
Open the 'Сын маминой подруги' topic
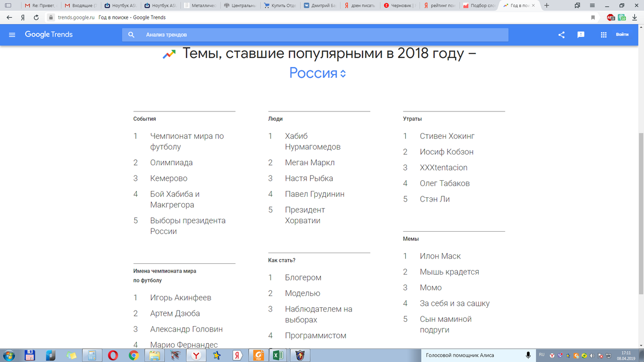click(x=445, y=324)
